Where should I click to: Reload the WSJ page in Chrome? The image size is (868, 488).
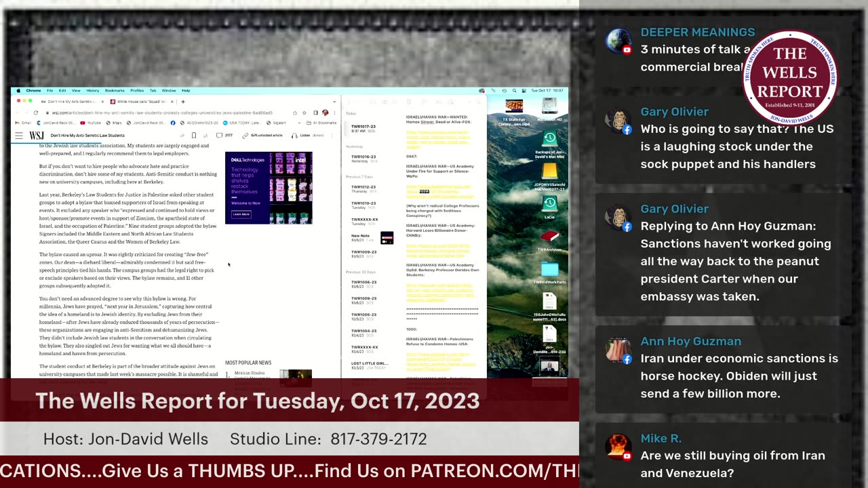tap(36, 113)
